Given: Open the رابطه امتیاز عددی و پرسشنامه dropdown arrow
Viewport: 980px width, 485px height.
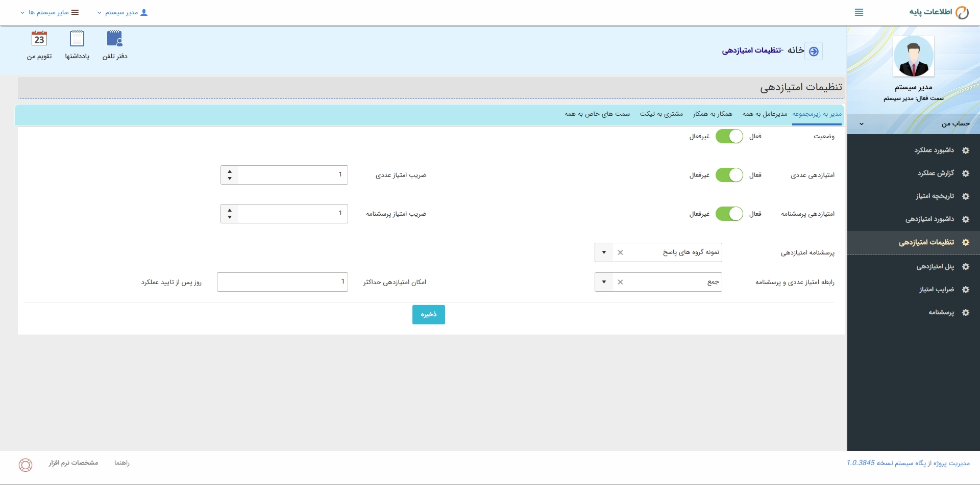Looking at the screenshot, I should coord(604,282).
